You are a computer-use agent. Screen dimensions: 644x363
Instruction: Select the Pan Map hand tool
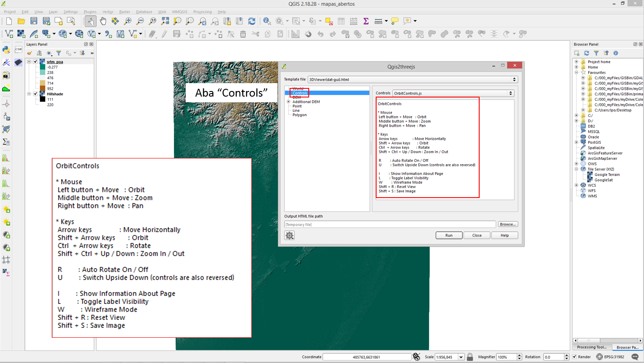103,21
